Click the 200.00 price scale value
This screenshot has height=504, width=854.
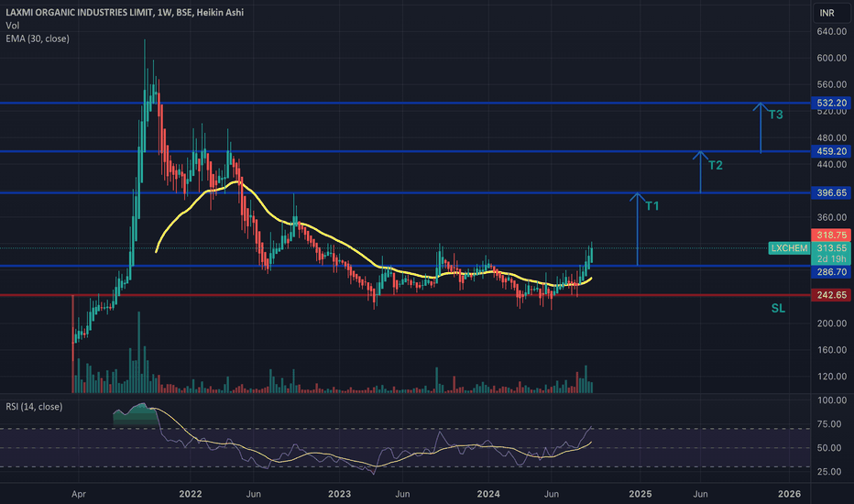(x=831, y=323)
